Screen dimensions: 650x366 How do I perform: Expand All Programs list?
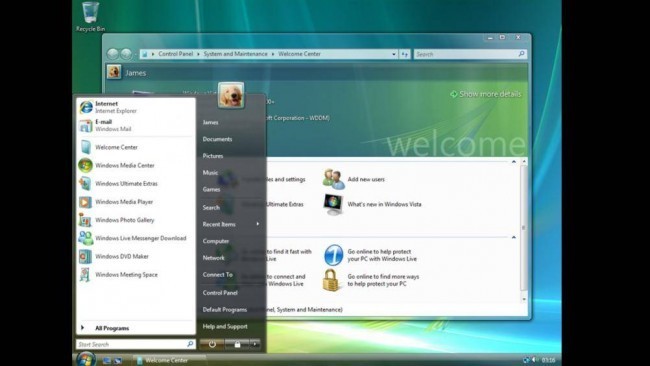coord(136,328)
